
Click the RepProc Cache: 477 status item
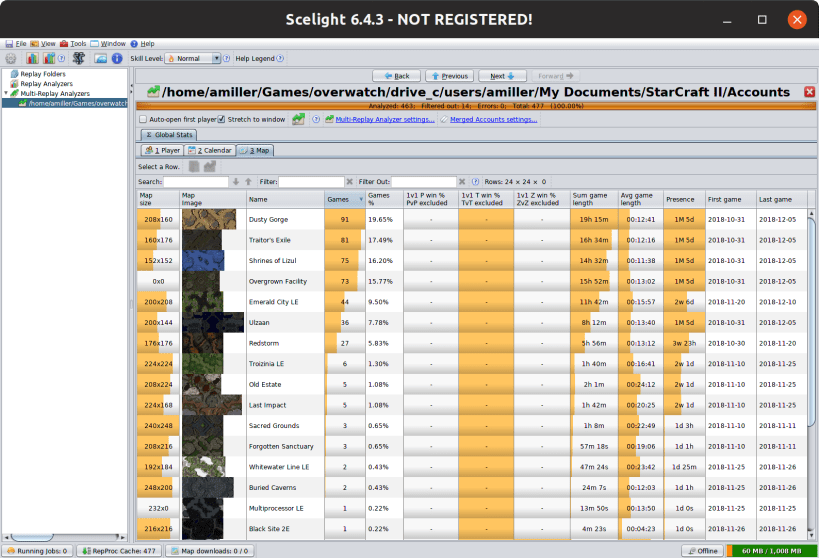(119, 551)
